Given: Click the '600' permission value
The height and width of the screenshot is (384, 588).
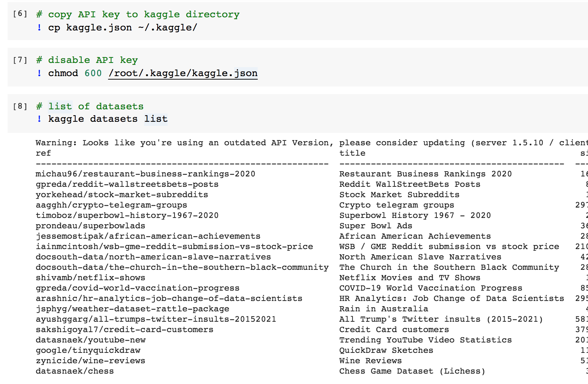Looking at the screenshot, I should point(93,73).
